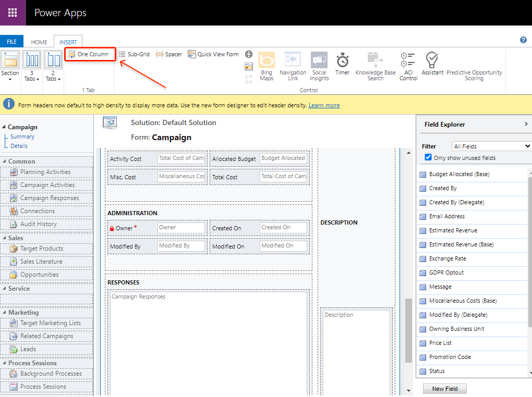The image size is (532, 397).
Task: Select the Email Address field
Action: click(473, 216)
